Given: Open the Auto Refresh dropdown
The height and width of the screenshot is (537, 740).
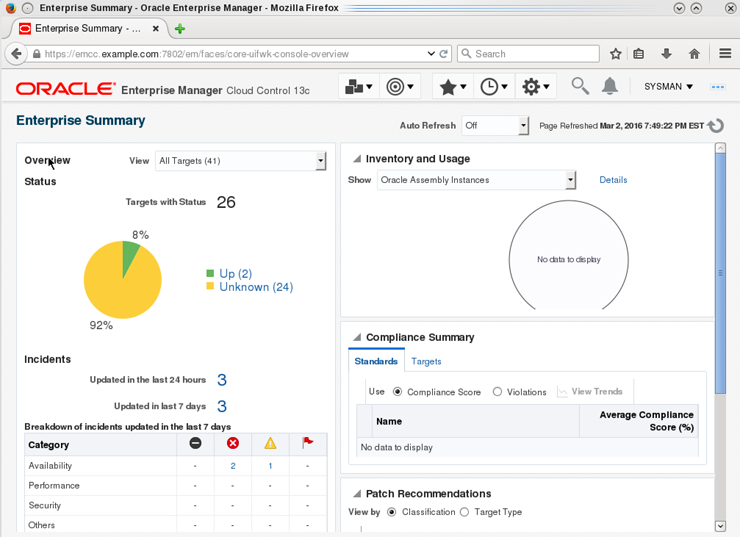Looking at the screenshot, I should coord(495,126).
